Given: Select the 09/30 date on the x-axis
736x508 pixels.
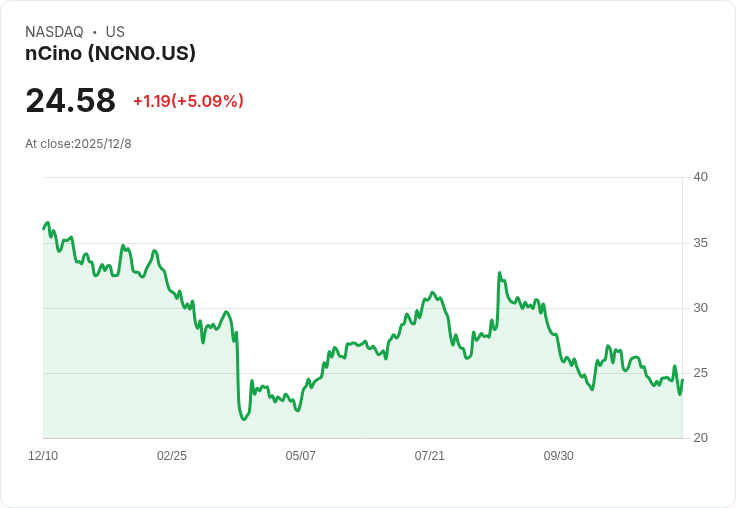Looking at the screenshot, I should (559, 456).
